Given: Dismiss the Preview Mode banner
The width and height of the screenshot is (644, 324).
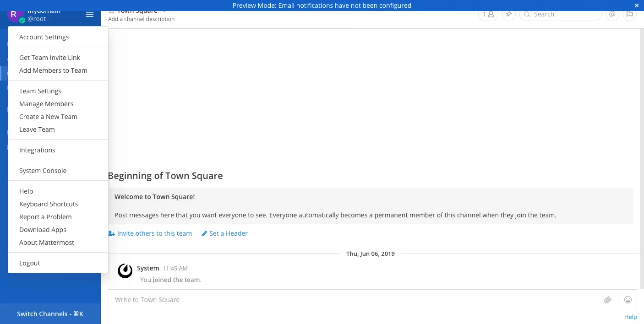Looking at the screenshot, I should point(636,5).
